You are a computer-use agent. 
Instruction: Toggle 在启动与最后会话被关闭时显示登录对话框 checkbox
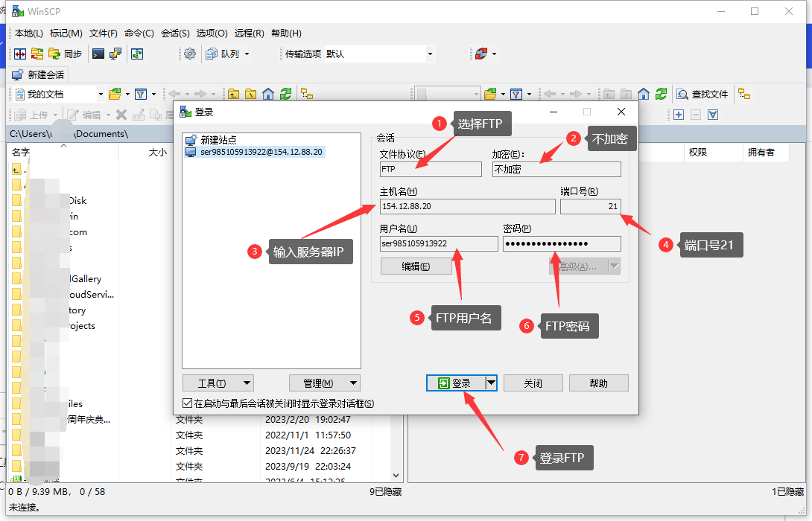coord(188,403)
